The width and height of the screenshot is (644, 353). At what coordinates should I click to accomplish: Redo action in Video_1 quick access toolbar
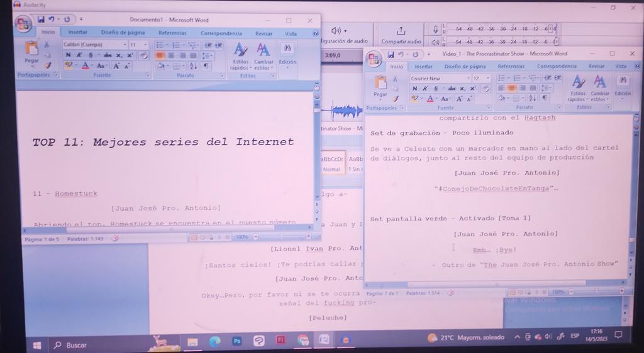point(415,54)
